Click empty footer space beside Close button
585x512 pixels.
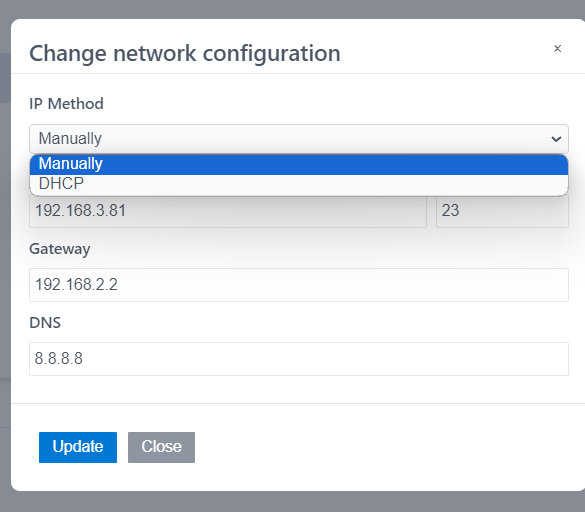point(373,447)
